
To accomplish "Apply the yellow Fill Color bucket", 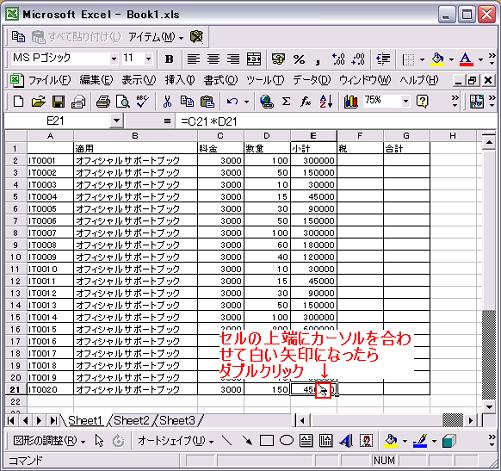I will point(438,59).
